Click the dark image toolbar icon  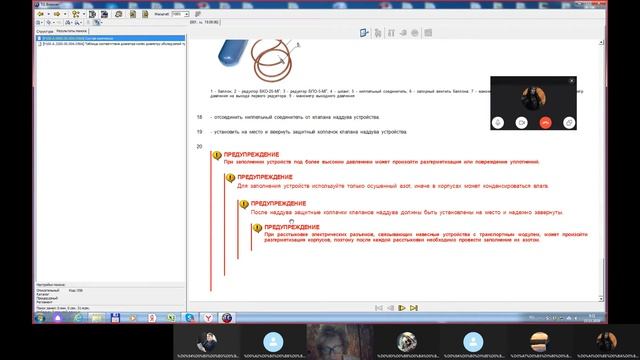[x=104, y=14]
